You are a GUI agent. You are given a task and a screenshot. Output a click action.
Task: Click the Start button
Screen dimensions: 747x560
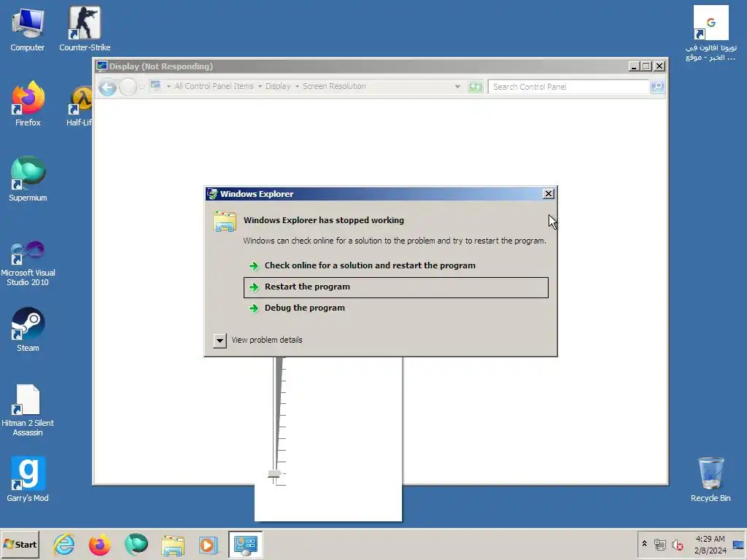(x=20, y=544)
